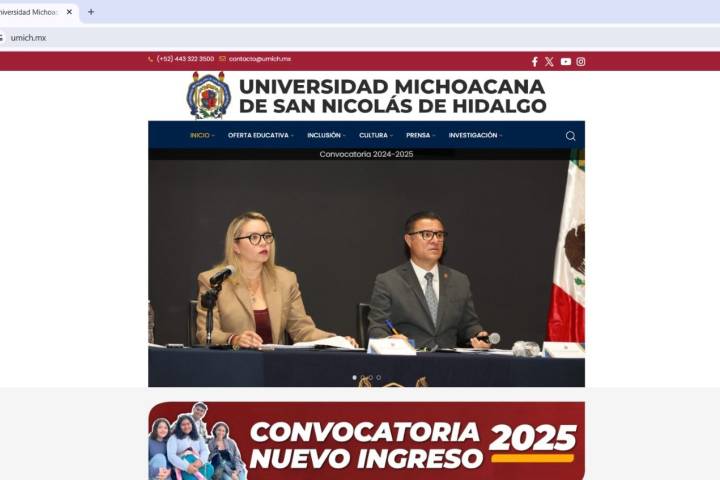Click the university coat of arms logo
The height and width of the screenshot is (480, 720).
pyautogui.click(x=208, y=96)
